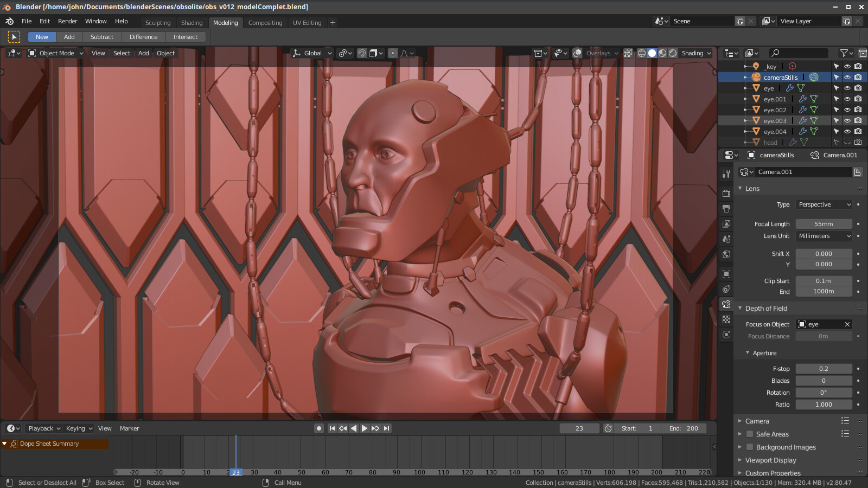Open the Object Constraints properties tab

pos(726,289)
